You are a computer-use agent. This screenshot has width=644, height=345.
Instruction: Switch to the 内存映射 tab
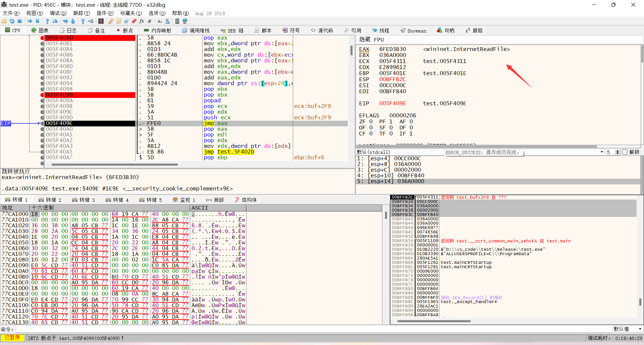pos(157,31)
